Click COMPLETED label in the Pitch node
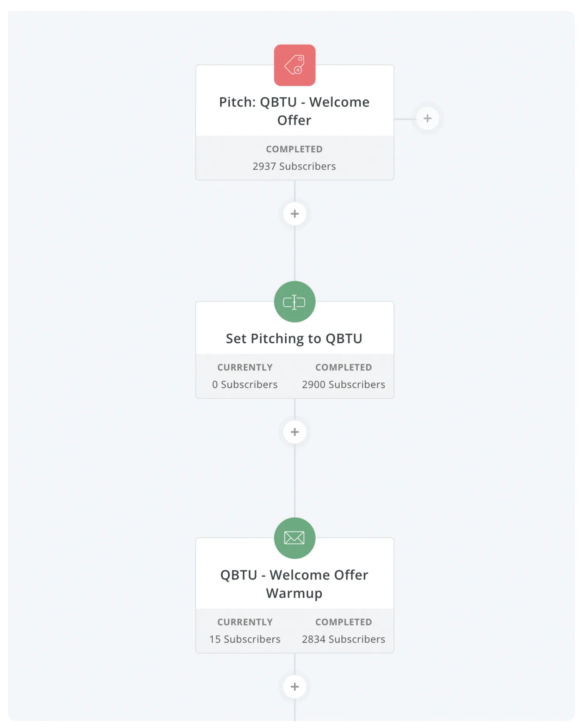The height and width of the screenshot is (728, 583). pos(294,149)
